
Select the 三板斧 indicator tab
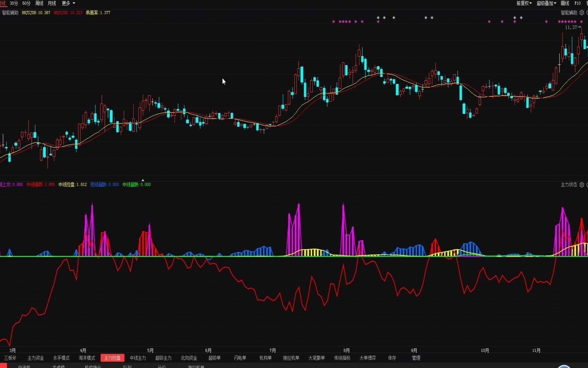pos(10,358)
